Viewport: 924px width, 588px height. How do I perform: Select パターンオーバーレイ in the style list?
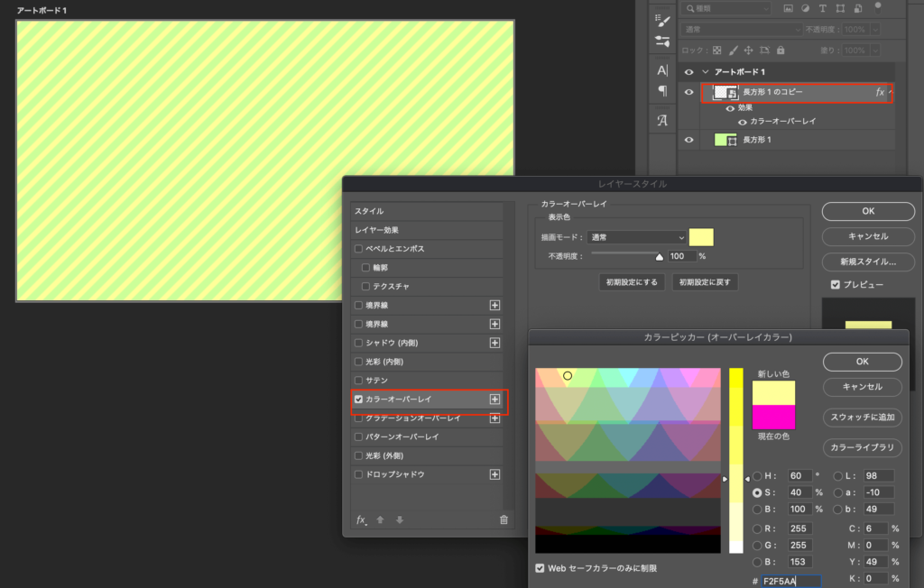pyautogui.click(x=402, y=436)
